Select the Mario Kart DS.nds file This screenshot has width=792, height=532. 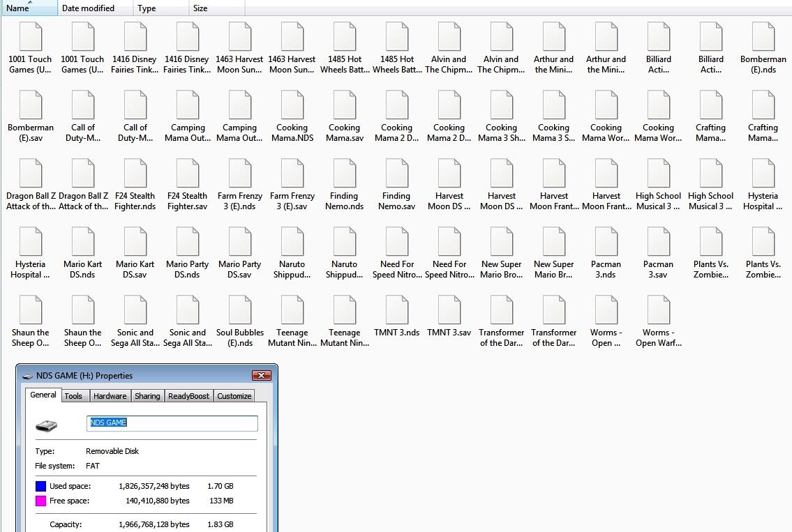83,253
